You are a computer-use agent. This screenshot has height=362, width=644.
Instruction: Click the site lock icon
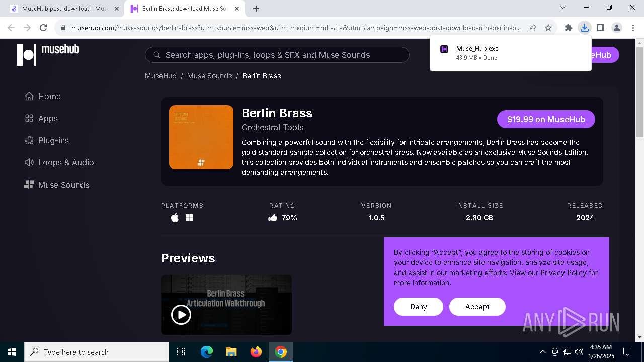[63, 28]
